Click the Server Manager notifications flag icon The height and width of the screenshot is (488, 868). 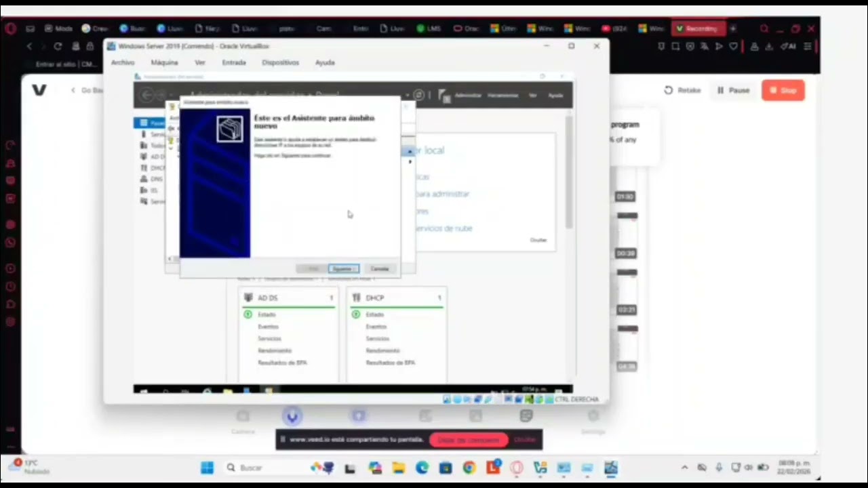pyautogui.click(x=444, y=96)
